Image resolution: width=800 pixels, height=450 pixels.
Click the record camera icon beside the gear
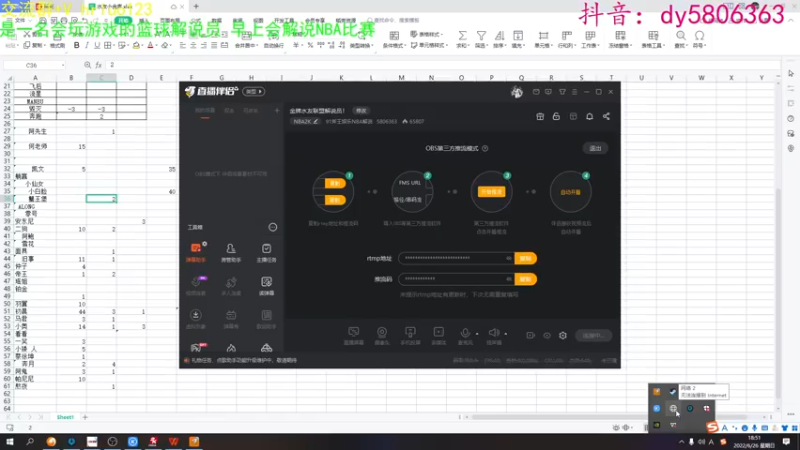pyautogui.click(x=531, y=336)
